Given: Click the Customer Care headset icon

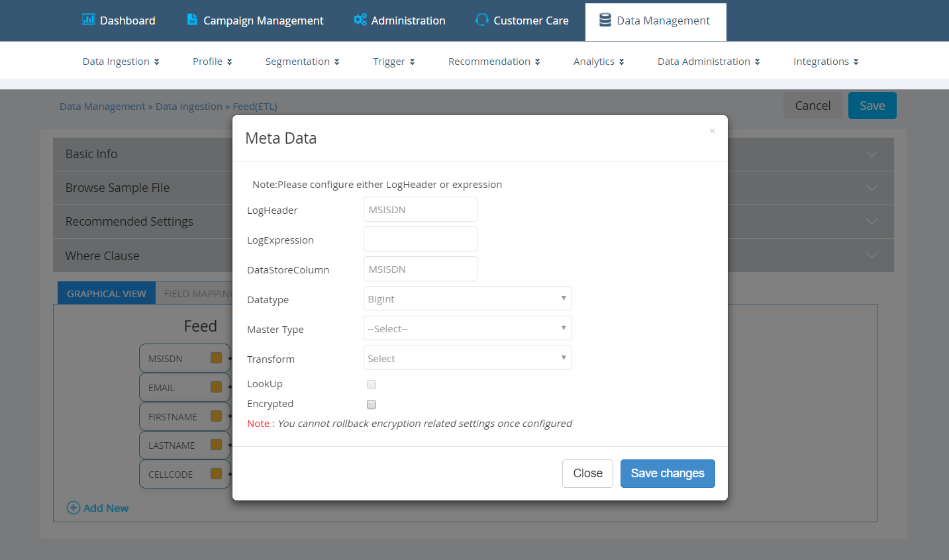Looking at the screenshot, I should pos(482,20).
